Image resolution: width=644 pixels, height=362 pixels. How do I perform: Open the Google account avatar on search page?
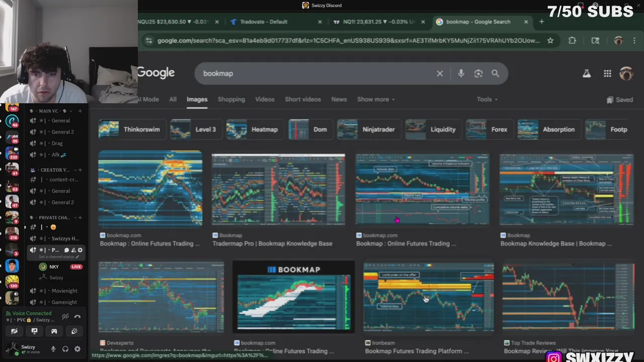tap(626, 73)
